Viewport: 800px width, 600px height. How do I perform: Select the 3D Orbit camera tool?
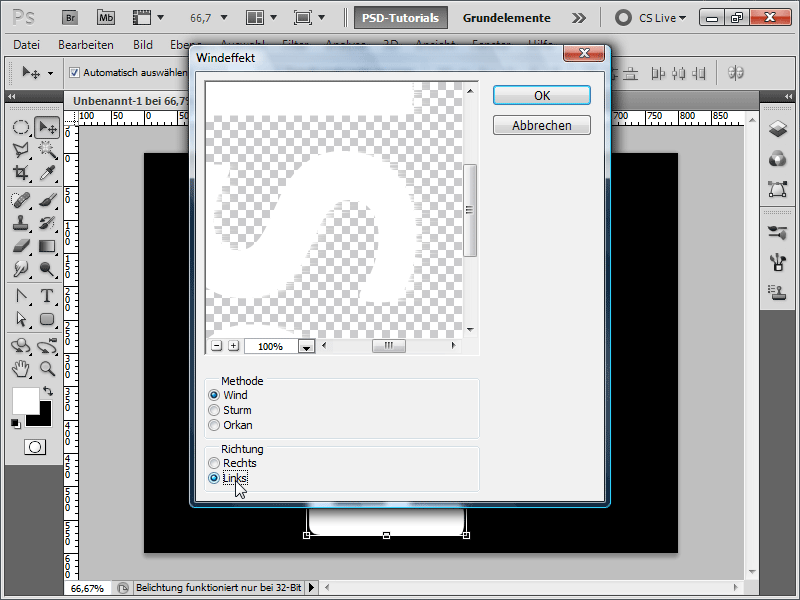point(47,346)
